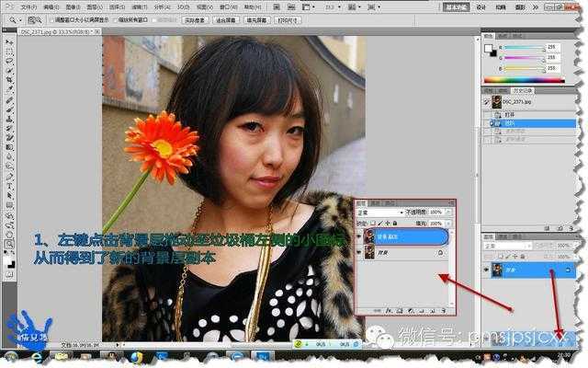The width and height of the screenshot is (588, 368).
Task: Switch to 色板 tab in Color panel
Action: click(503, 36)
